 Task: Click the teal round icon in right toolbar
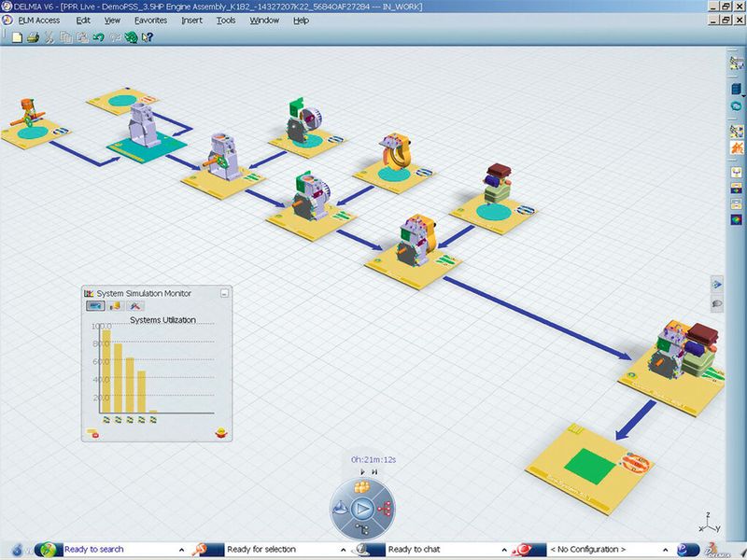pyautogui.click(x=737, y=105)
